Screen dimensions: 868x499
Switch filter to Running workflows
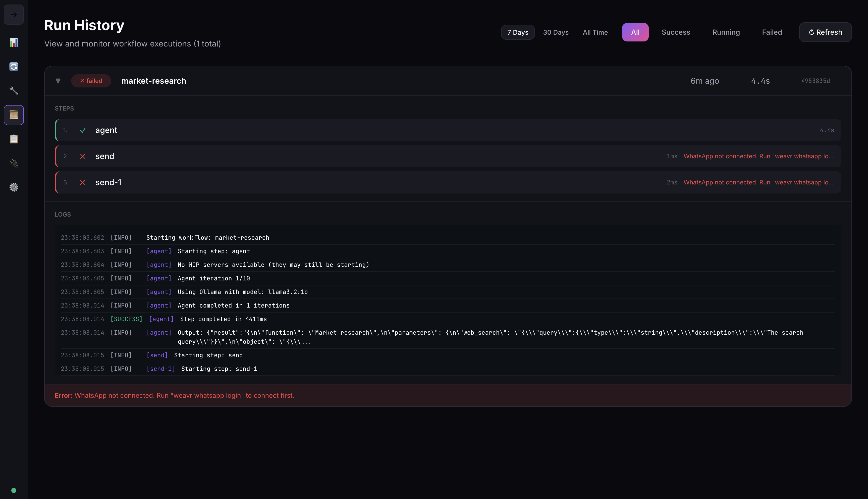click(x=726, y=32)
